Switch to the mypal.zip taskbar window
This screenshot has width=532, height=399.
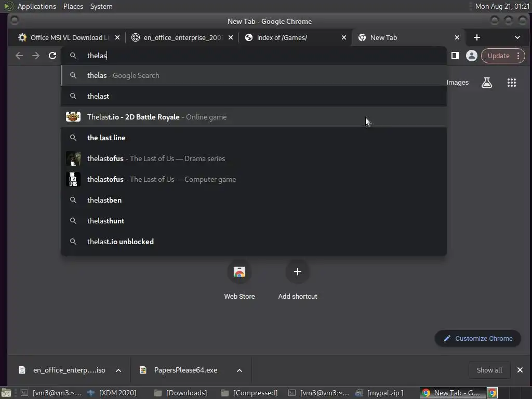[x=379, y=393]
